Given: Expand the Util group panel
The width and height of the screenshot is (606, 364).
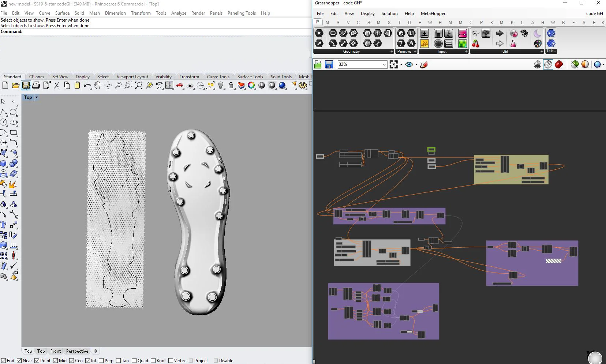Looking at the screenshot, I should tap(542, 52).
